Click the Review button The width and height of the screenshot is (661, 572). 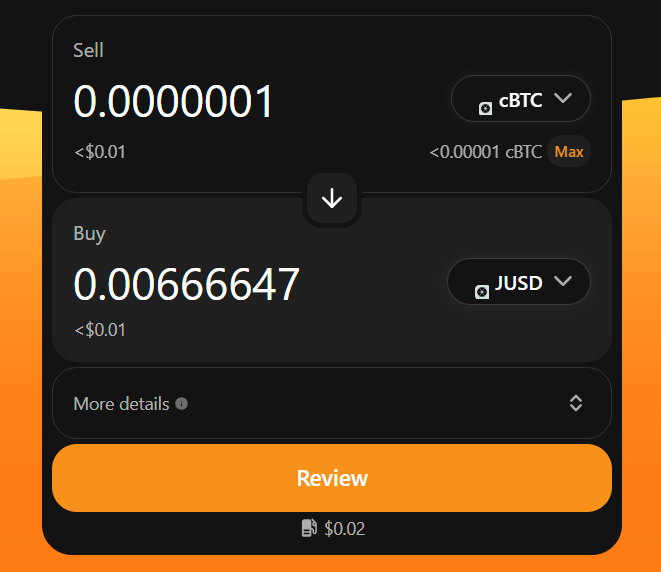[332, 478]
